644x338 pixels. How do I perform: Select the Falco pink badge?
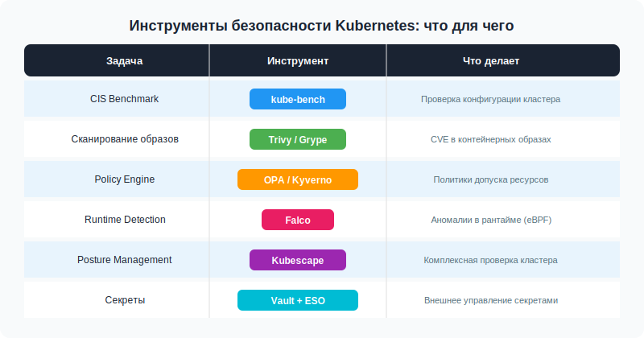tap(298, 220)
